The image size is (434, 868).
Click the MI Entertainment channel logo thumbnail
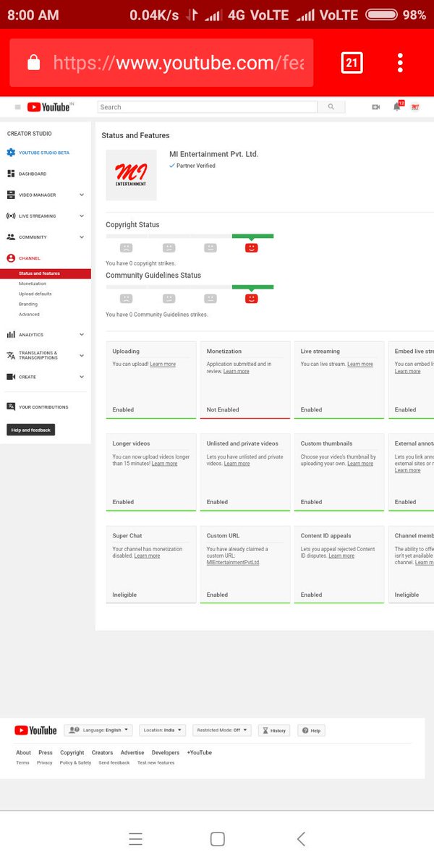pos(131,175)
